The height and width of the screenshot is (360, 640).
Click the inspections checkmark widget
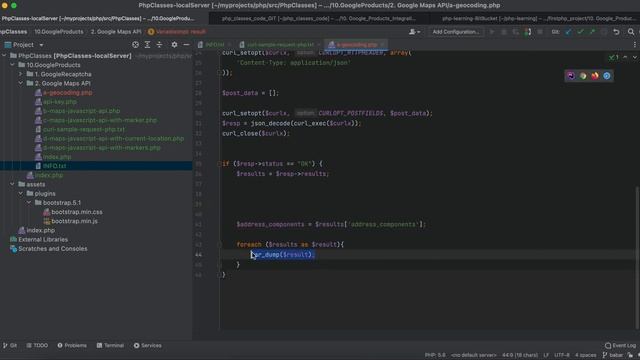614,58
